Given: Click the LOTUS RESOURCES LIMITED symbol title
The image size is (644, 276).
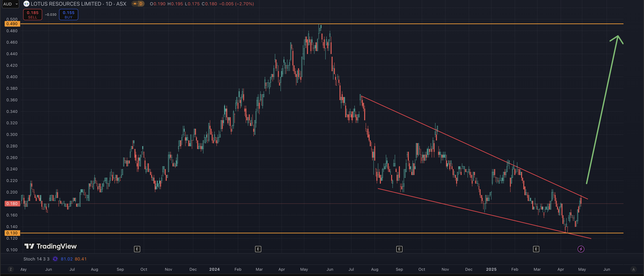Looking at the screenshot, I should click(66, 4).
